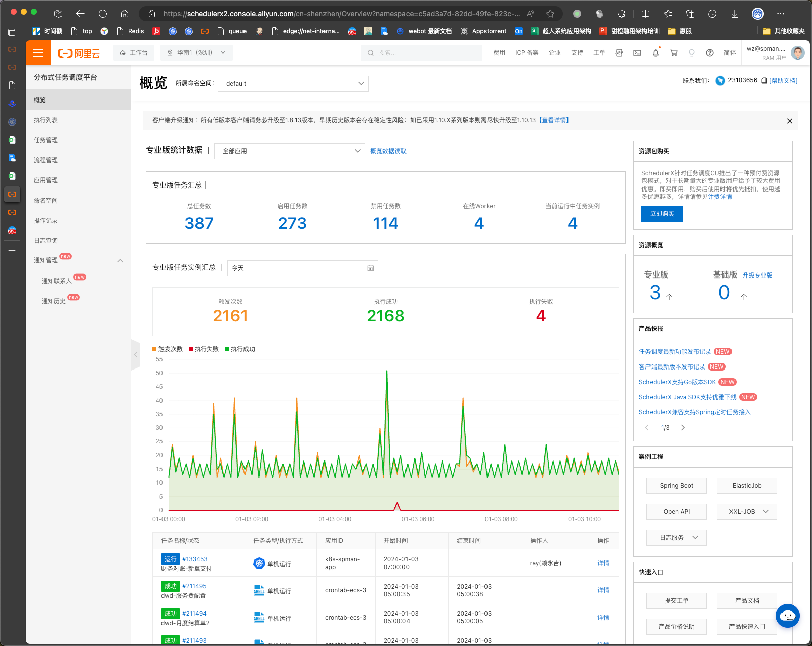Open browser downloads icon
Viewport: 812px width, 646px height.
735,14
